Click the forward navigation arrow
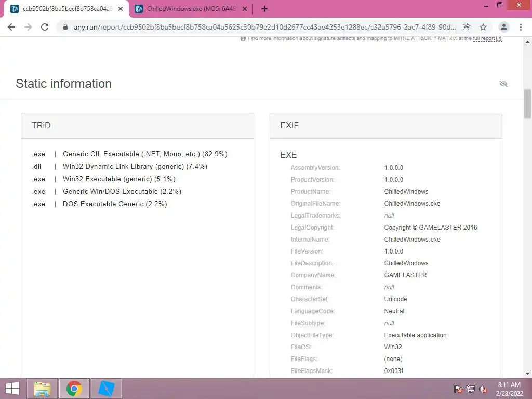Image resolution: width=532 pixels, height=399 pixels. pyautogui.click(x=28, y=27)
